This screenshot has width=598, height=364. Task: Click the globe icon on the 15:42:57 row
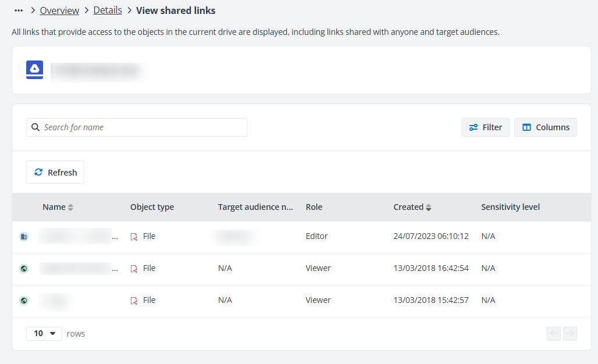[x=24, y=301]
